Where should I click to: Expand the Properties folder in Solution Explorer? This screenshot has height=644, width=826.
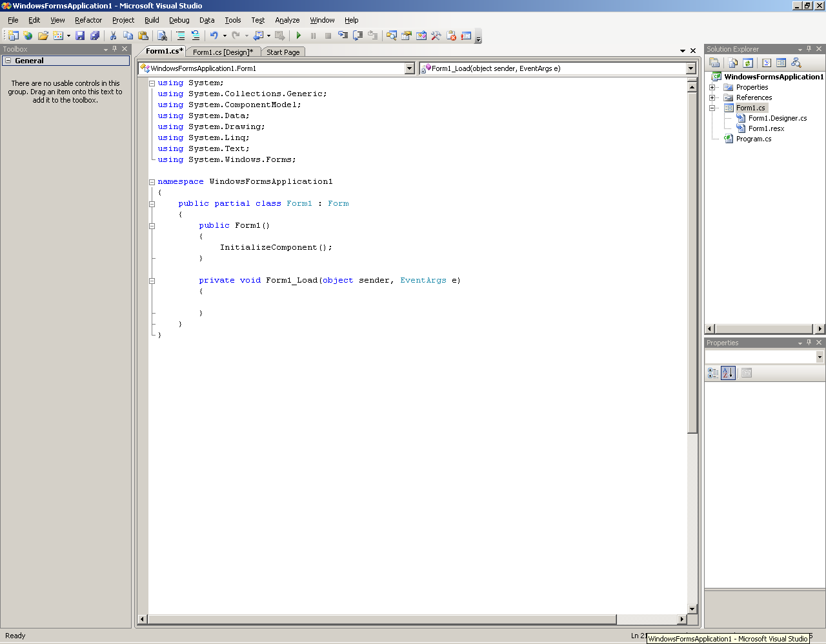point(712,87)
